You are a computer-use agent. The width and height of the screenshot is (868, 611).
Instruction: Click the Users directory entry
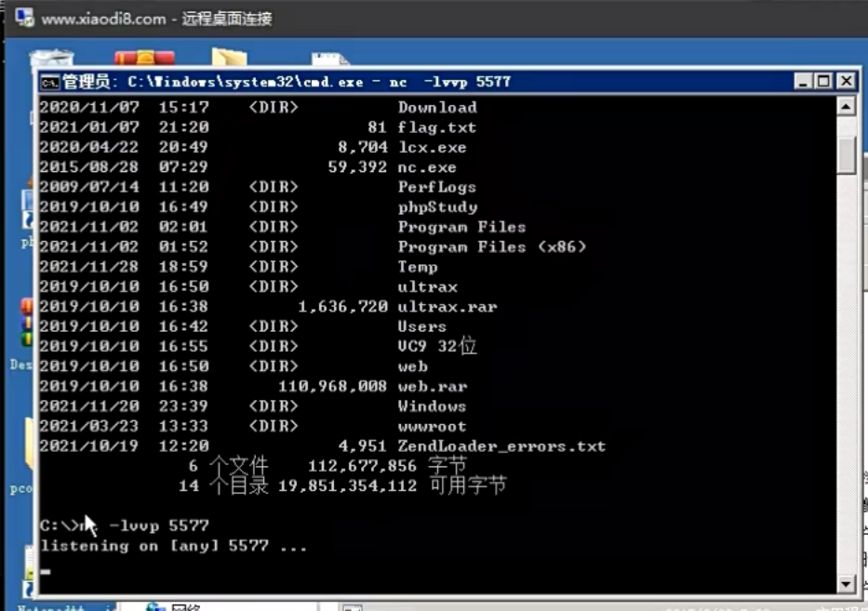click(421, 326)
